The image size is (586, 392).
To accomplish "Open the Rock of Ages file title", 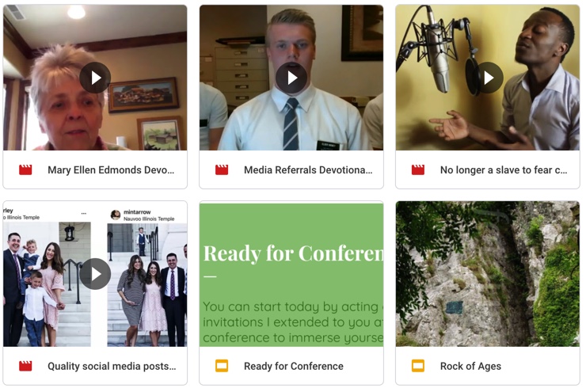I will pos(470,366).
